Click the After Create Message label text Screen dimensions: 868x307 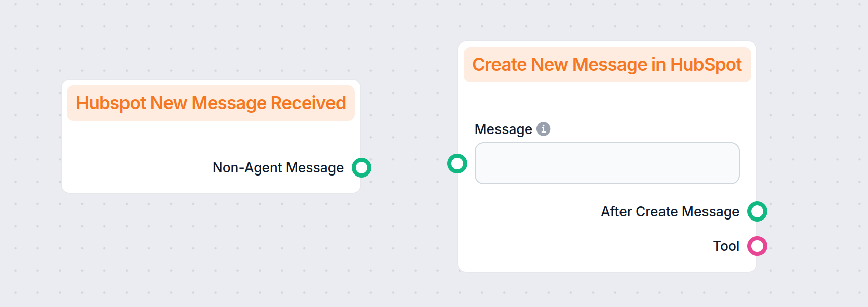click(670, 211)
